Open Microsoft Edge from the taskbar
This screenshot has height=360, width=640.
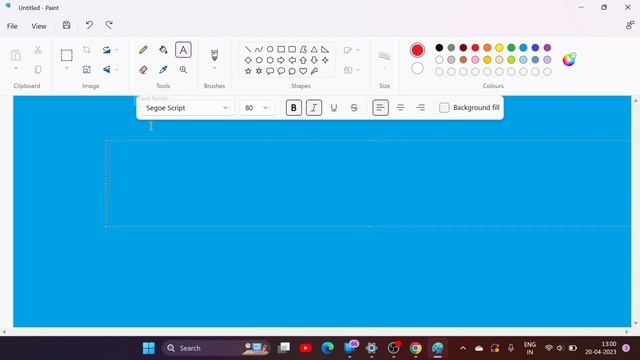click(327, 348)
